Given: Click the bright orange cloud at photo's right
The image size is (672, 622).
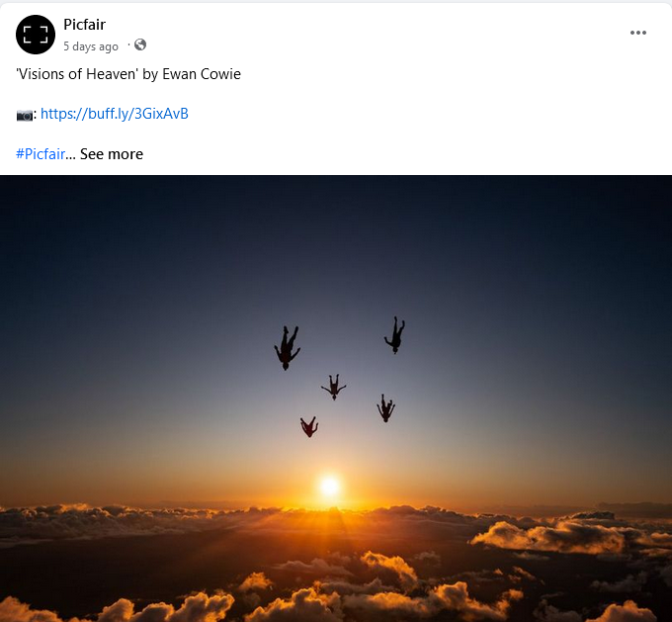Looking at the screenshot, I should click(553, 537).
